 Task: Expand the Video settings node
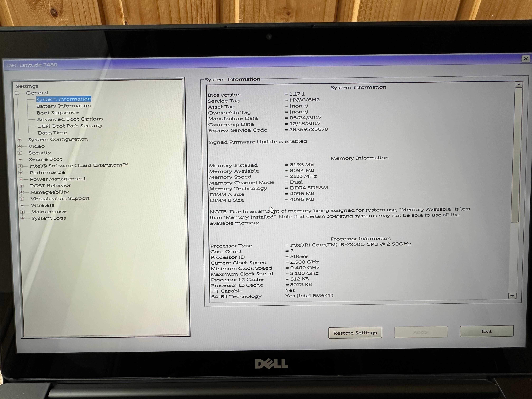click(x=20, y=146)
